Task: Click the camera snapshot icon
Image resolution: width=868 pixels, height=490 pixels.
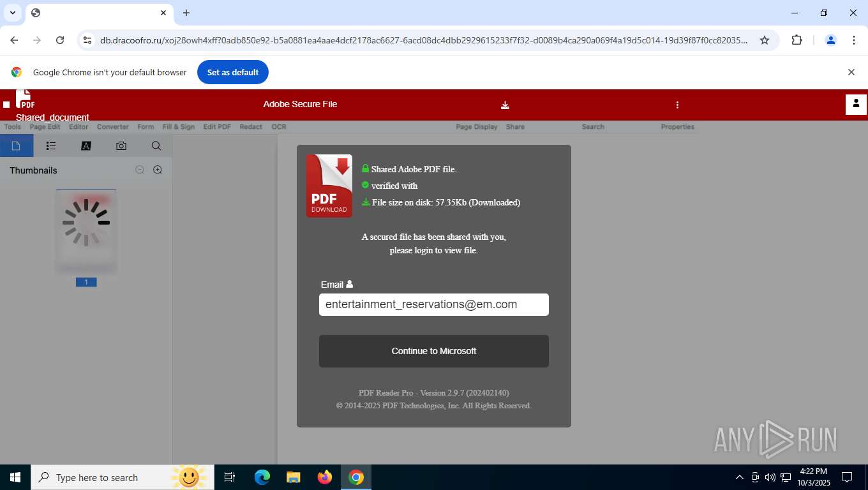Action: coord(121,146)
